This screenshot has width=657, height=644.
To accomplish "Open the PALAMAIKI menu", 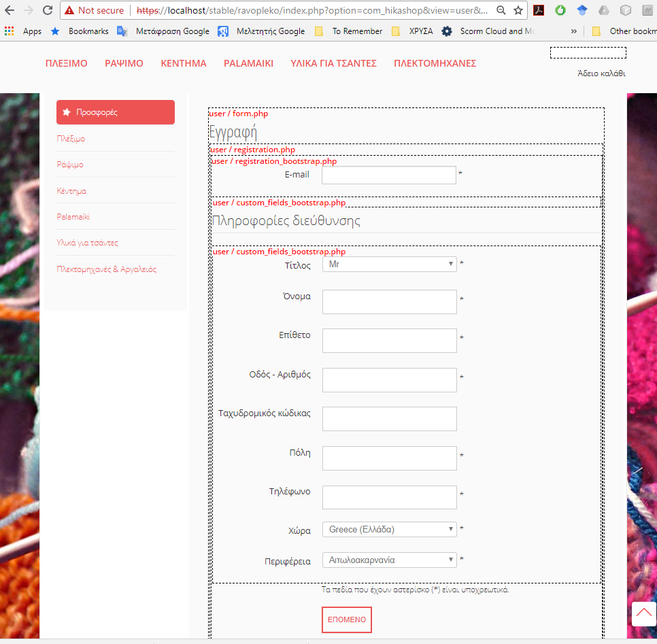I will (x=248, y=63).
